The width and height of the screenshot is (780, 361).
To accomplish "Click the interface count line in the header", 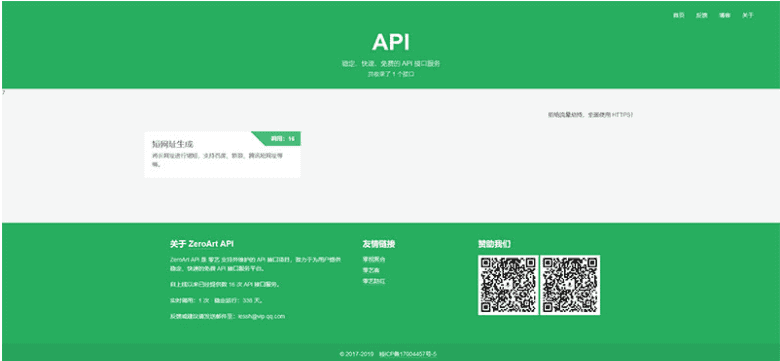I will tap(390, 74).
